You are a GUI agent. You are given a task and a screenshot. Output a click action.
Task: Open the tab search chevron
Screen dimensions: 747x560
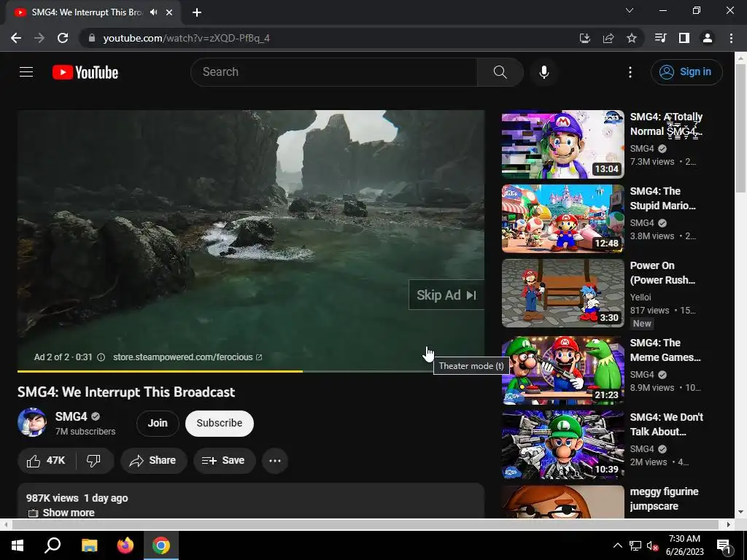pyautogui.click(x=630, y=10)
